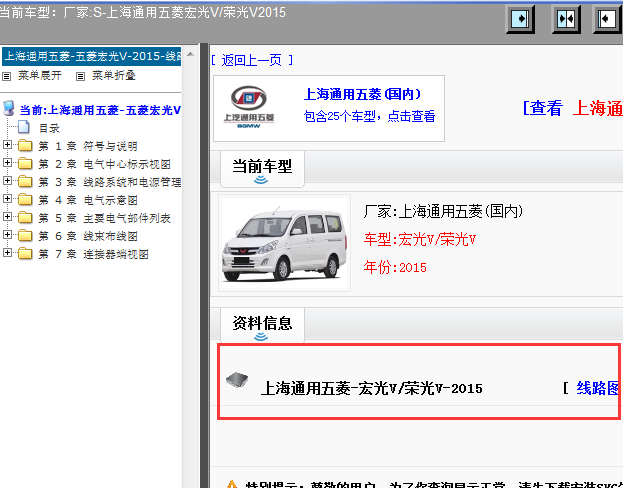Click the computer icon beside 当前:上海通用五菱
This screenshot has height=488, width=623.
point(8,108)
